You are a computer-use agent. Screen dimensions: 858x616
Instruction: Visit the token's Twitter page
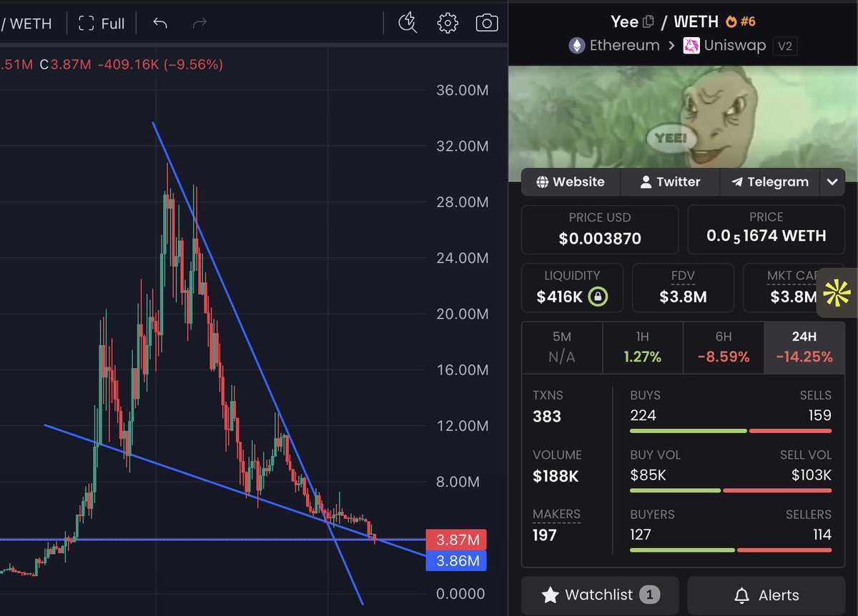click(669, 182)
